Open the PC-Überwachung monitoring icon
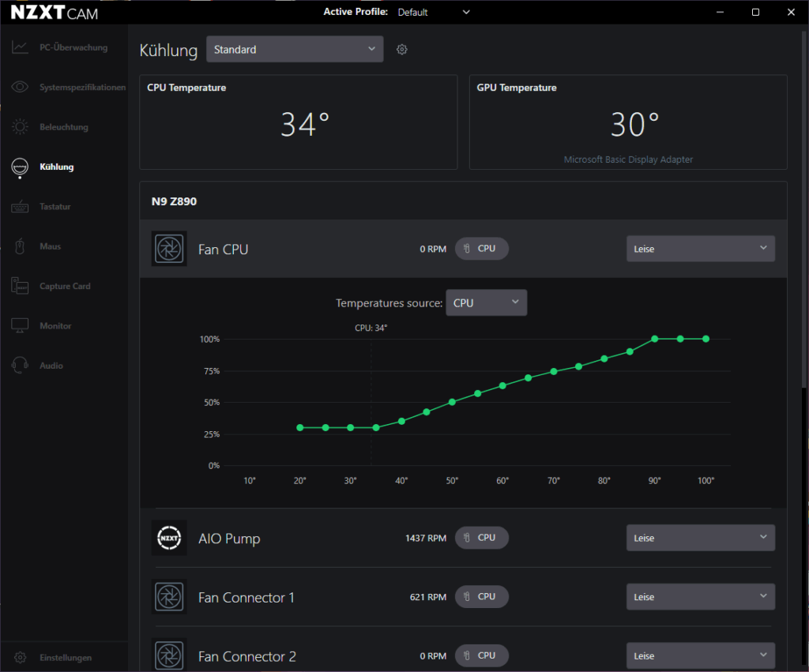809x672 pixels. [x=21, y=47]
